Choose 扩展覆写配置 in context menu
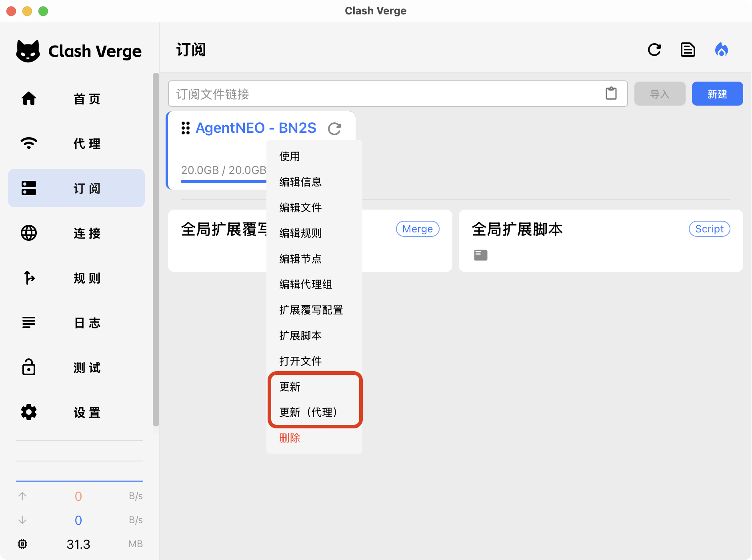 pos(314,310)
